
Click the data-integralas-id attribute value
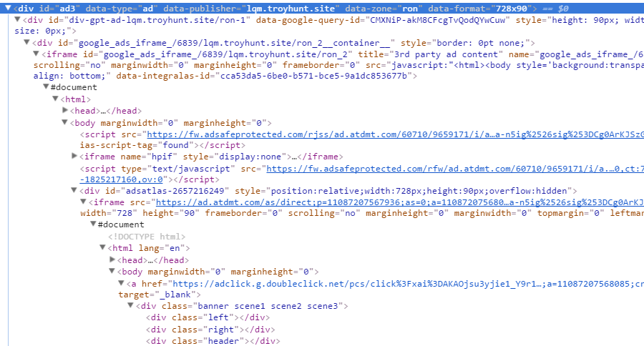pyautogui.click(x=314, y=76)
